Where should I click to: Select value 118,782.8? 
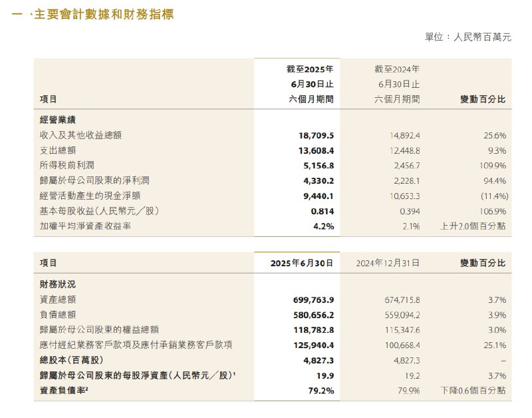313,329
